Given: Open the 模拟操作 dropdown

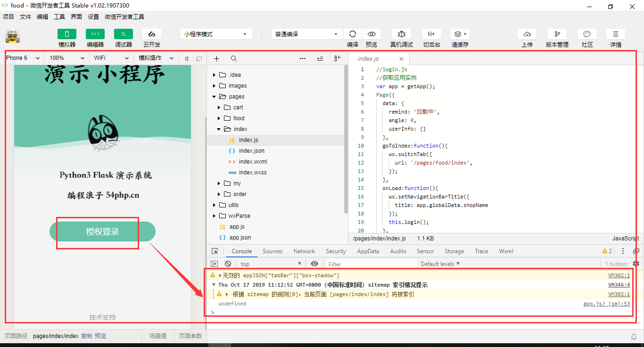Looking at the screenshot, I should coord(156,58).
